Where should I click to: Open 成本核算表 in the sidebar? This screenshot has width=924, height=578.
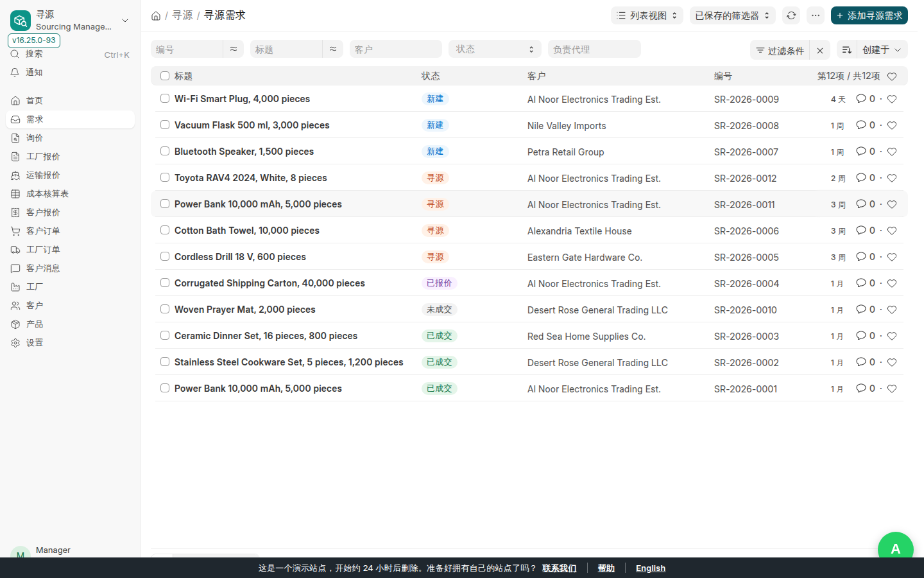click(x=71, y=194)
